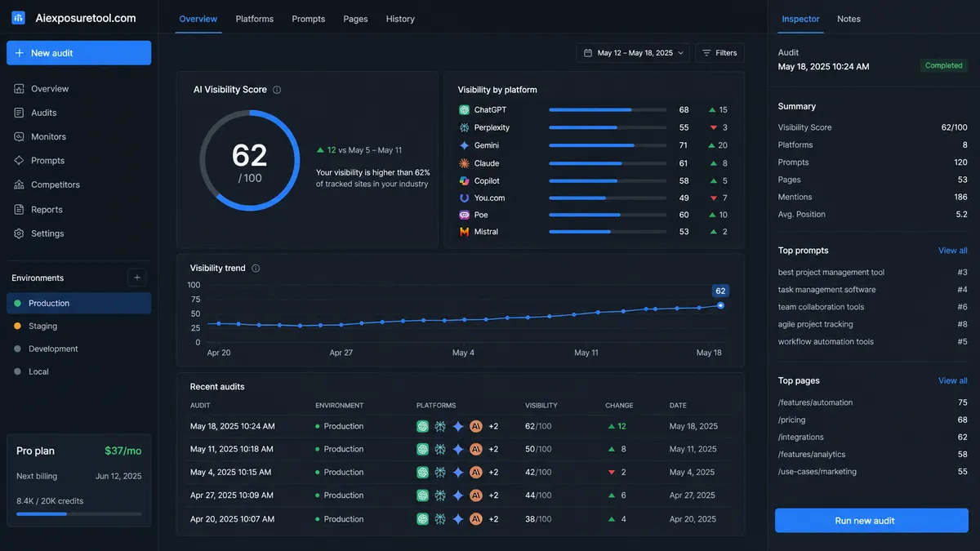Click the AI Visibility Score info icon
Screen dimensions: 980x551
277,90
